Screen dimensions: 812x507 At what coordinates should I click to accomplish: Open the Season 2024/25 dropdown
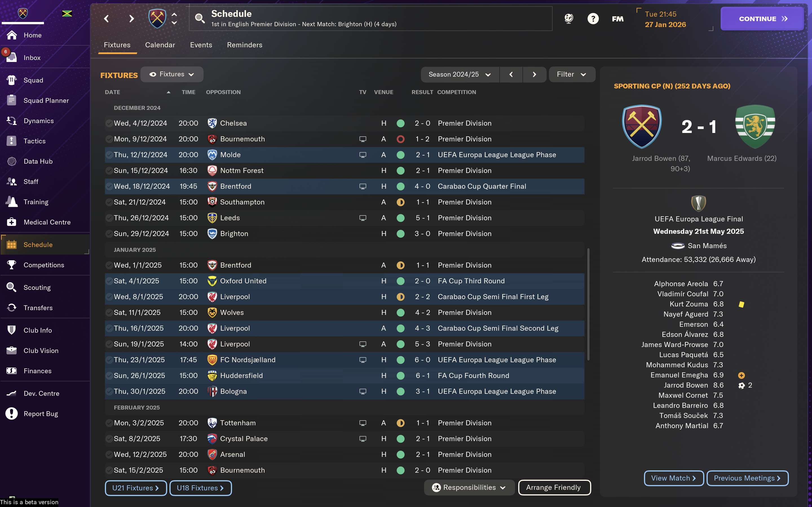[x=460, y=74]
